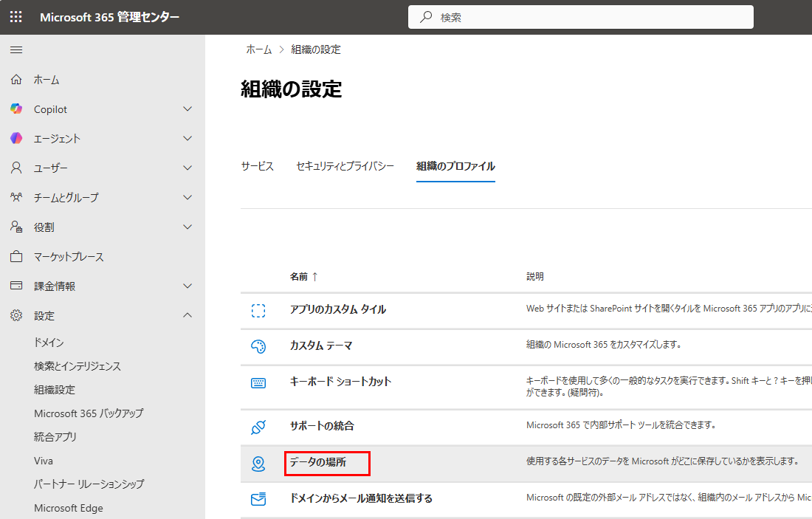
Task: Click the hamburger navigation menu icon
Action: coord(16,49)
